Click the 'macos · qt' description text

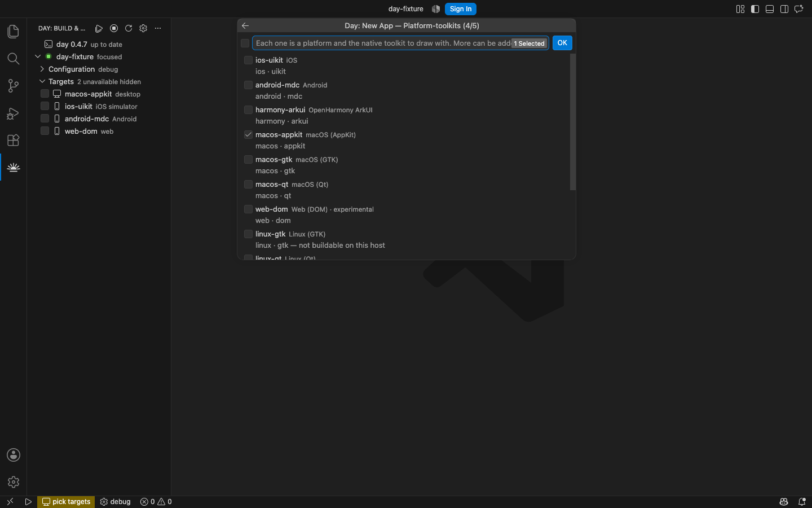tap(273, 195)
